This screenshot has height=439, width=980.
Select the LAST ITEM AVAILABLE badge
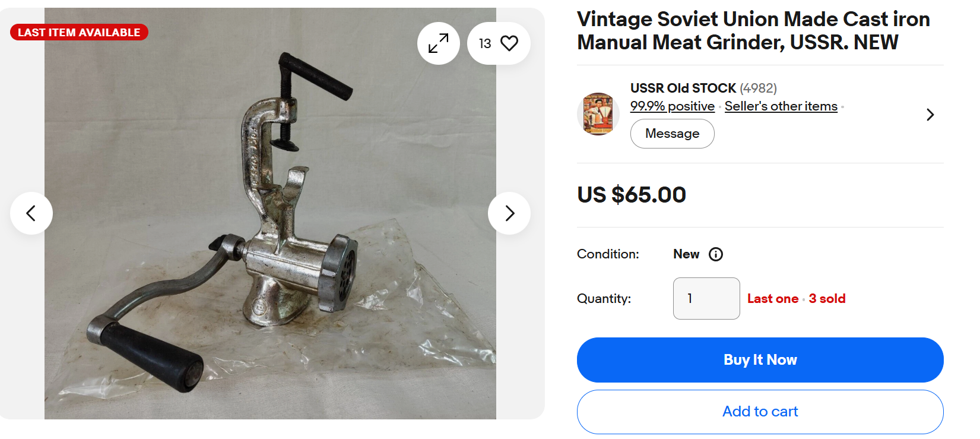coord(79,32)
